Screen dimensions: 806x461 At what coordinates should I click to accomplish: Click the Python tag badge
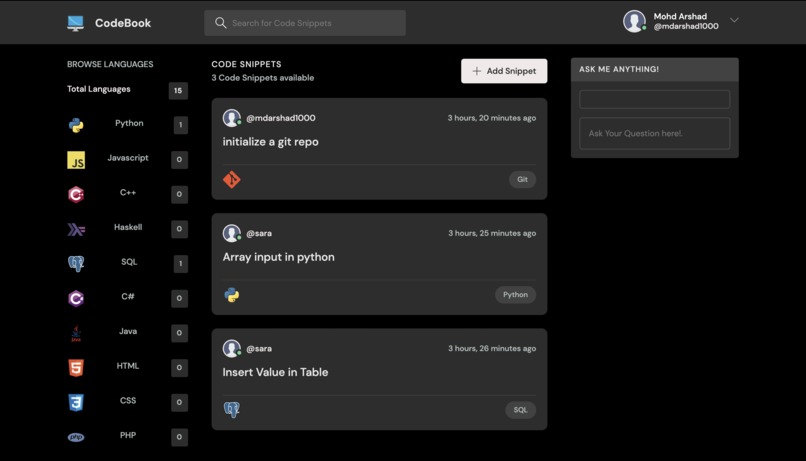[515, 294]
